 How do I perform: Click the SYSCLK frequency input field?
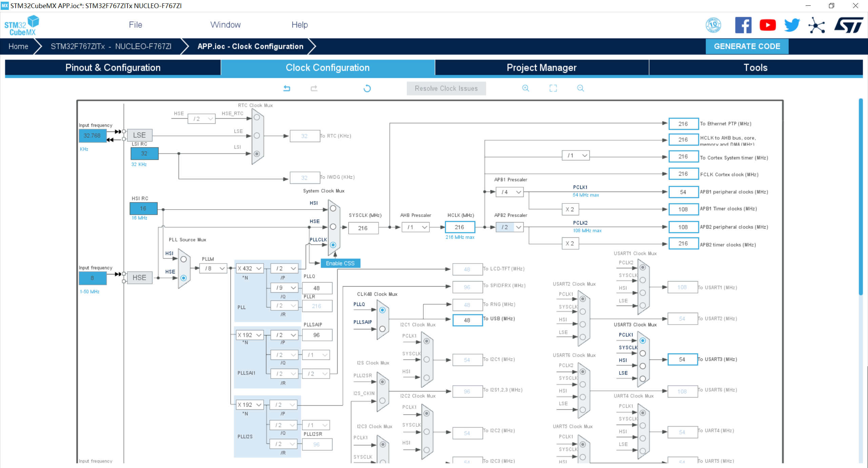[x=366, y=228]
